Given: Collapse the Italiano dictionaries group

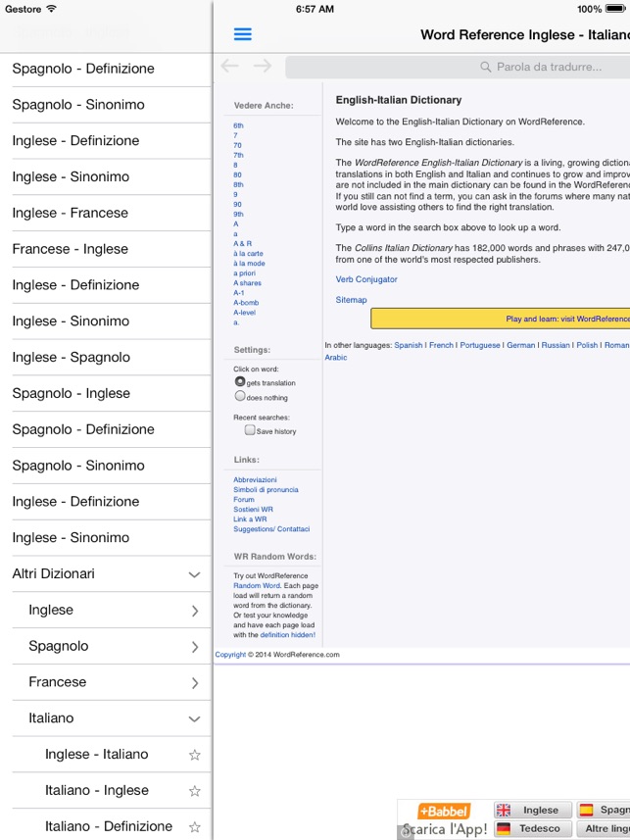Looking at the screenshot, I should click(x=194, y=718).
